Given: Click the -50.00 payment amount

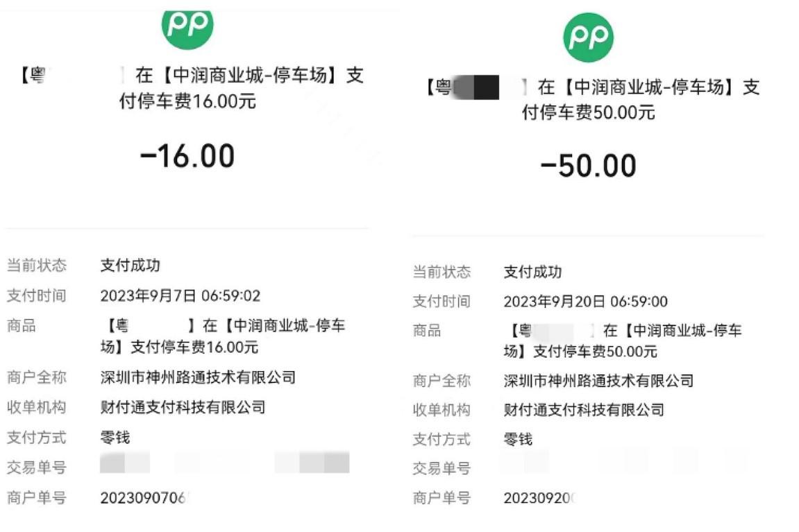Looking at the screenshot, I should click(588, 166).
